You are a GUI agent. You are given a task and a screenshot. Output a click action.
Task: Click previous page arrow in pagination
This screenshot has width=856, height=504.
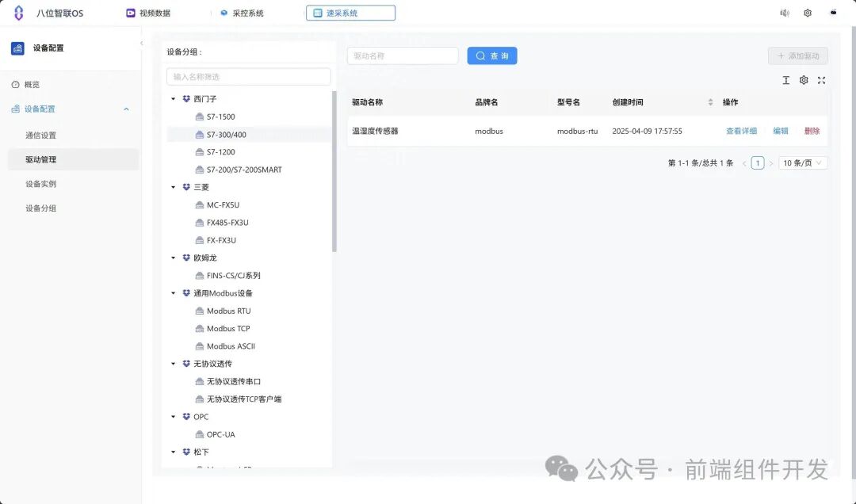744,163
